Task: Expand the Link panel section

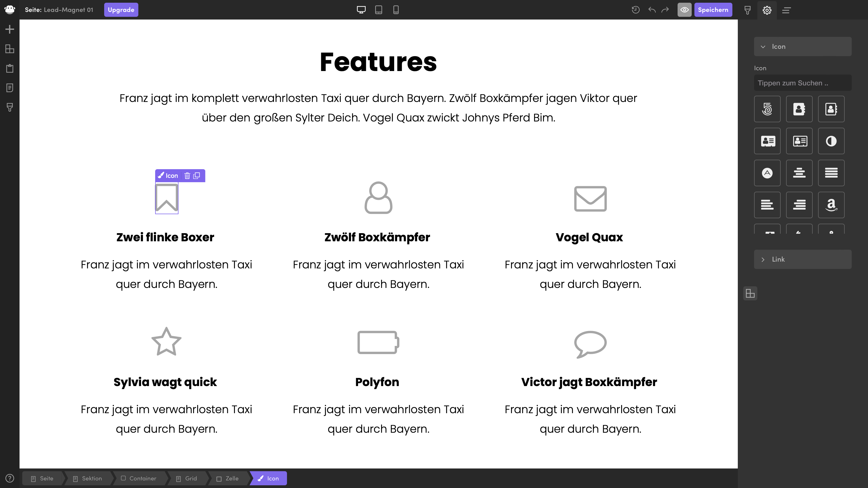Action: (803, 259)
